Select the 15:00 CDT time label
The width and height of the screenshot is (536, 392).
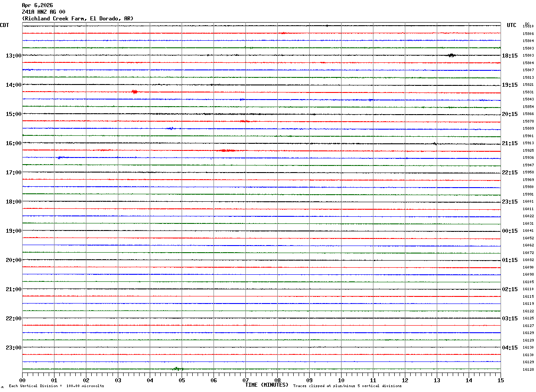pyautogui.click(x=14, y=114)
